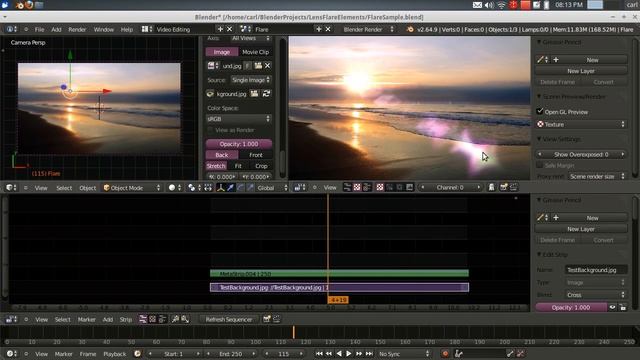
Task: Adjust the Edit Strip Opacity slider
Action: 571,307
